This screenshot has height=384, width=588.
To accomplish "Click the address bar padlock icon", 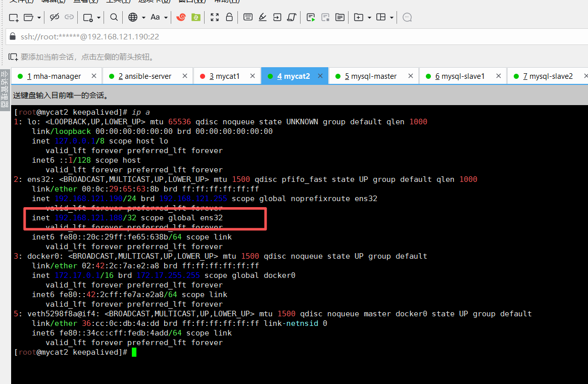I will coord(13,36).
